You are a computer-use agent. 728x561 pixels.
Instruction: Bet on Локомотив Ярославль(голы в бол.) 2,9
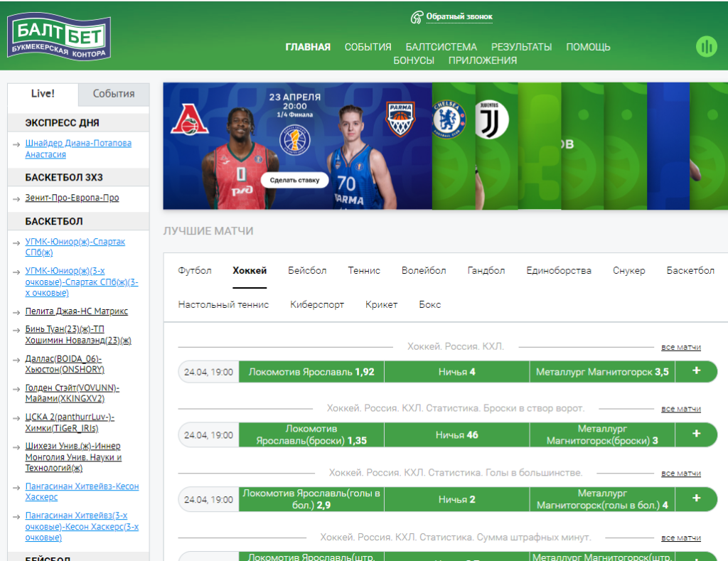click(x=311, y=499)
